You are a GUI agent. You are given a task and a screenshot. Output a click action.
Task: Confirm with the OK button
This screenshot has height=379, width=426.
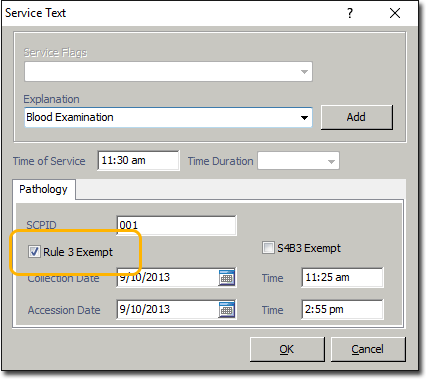287,349
